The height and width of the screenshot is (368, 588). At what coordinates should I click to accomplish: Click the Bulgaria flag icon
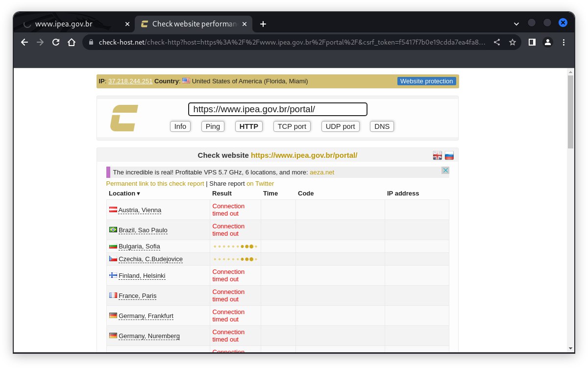(113, 246)
